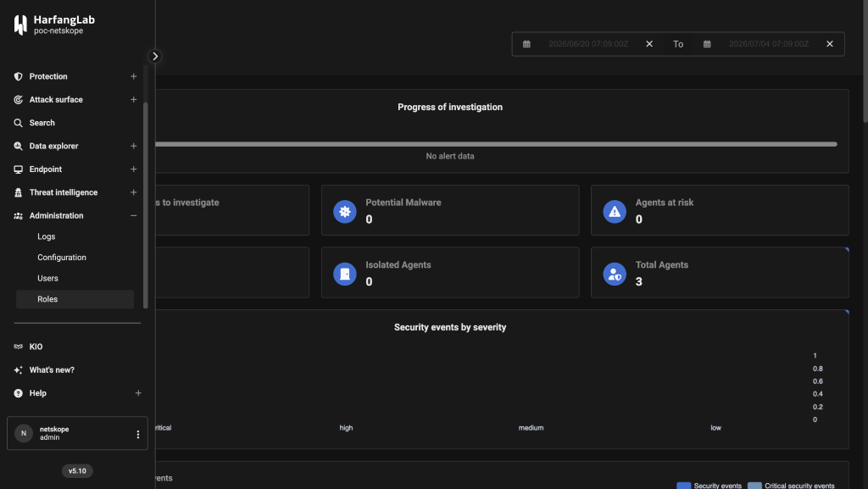The height and width of the screenshot is (489, 868).
Task: Click the start date calendar icon
Action: 527,44
